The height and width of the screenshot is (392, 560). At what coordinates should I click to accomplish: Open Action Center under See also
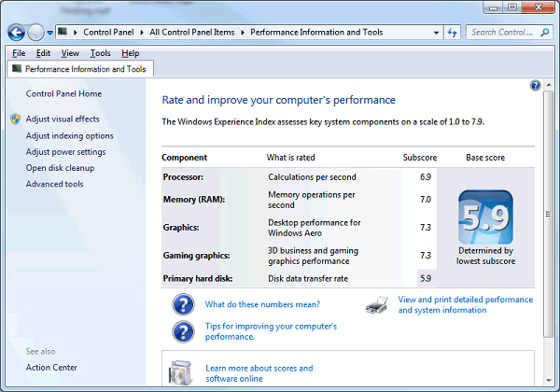[51, 368]
